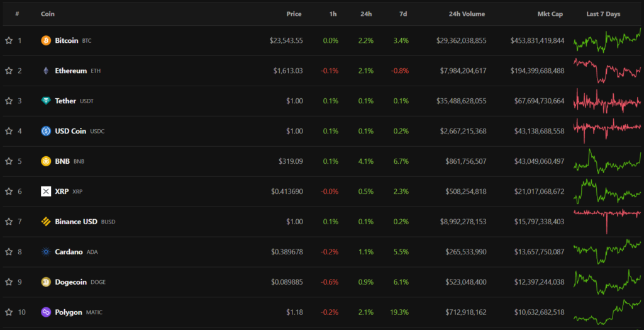Screen dimensions: 644x330
Task: Open Binance USD's 7-day sparkline
Action: tap(608, 222)
